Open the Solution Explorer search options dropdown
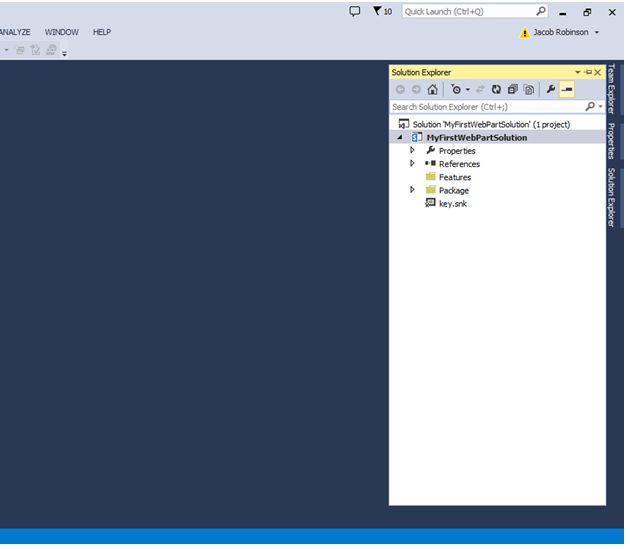This screenshot has width=630, height=549. click(x=600, y=107)
